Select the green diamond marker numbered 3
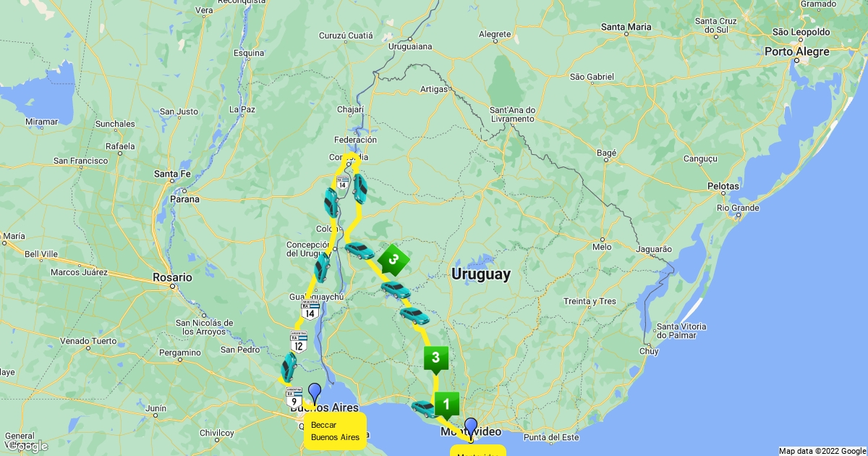The height and width of the screenshot is (456, 868). coord(393,258)
